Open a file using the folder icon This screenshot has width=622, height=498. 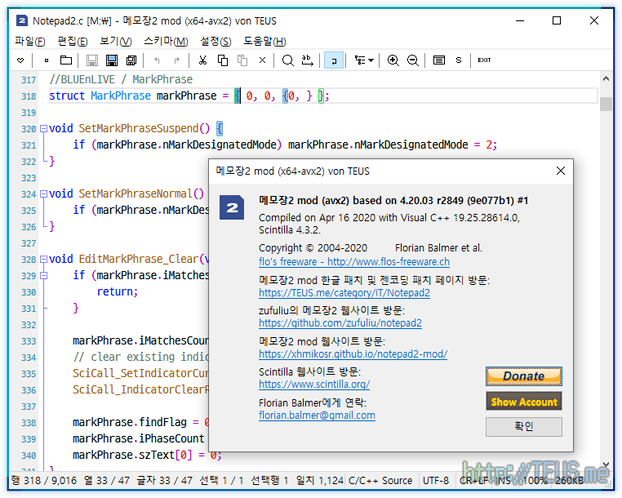click(x=66, y=60)
